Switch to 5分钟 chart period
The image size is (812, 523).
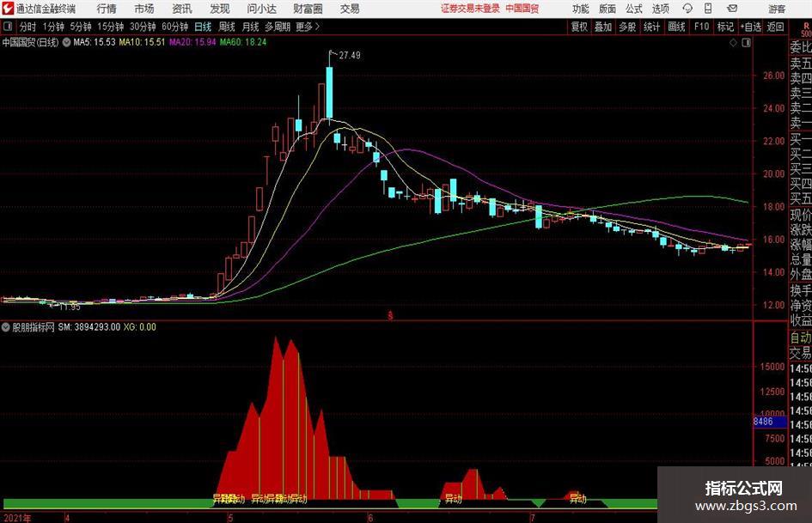pos(81,27)
